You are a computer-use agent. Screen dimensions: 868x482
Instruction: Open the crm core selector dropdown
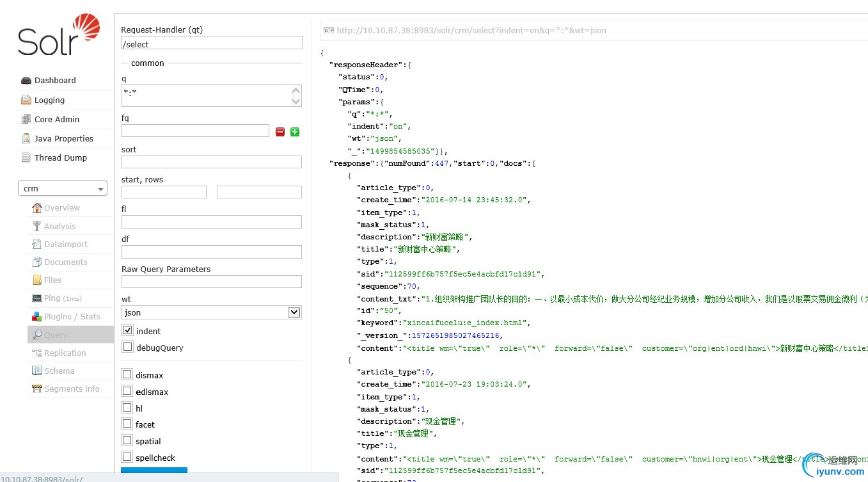click(63, 188)
